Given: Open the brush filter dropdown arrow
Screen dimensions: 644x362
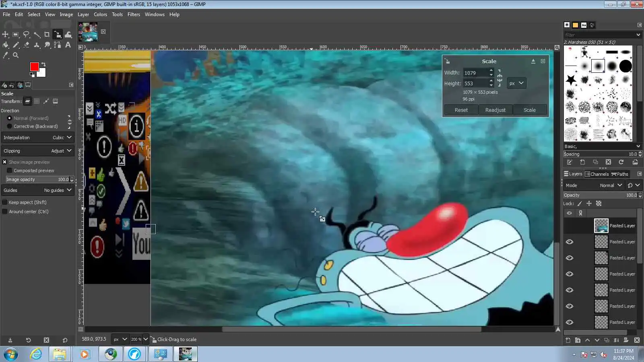Looking at the screenshot, I should (638, 35).
